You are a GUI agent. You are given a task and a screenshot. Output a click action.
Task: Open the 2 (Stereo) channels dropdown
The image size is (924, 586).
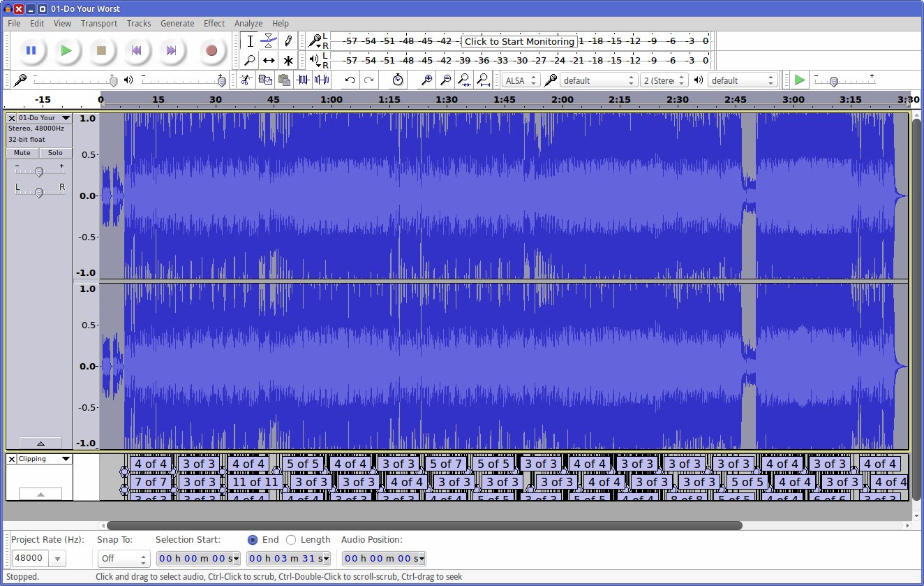tap(664, 80)
